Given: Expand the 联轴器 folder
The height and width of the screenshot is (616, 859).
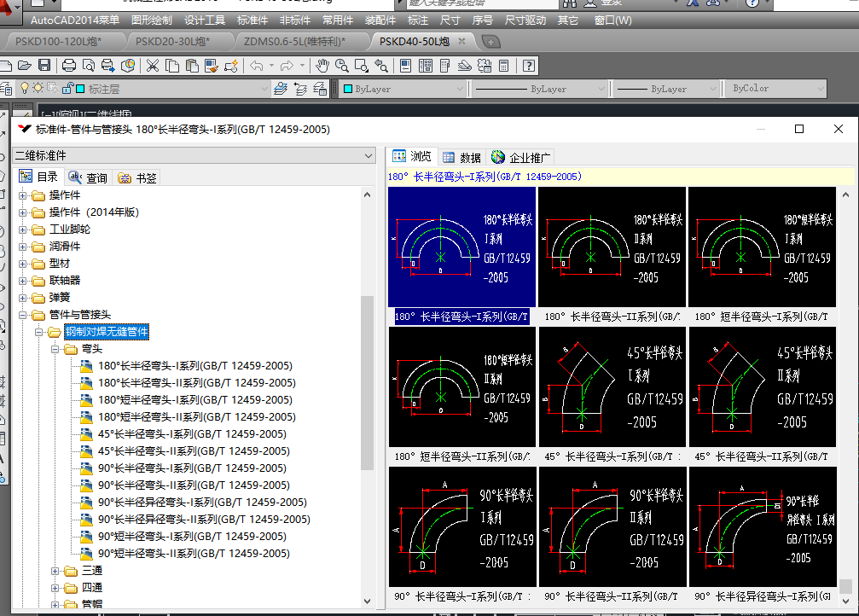Looking at the screenshot, I should click(22, 282).
